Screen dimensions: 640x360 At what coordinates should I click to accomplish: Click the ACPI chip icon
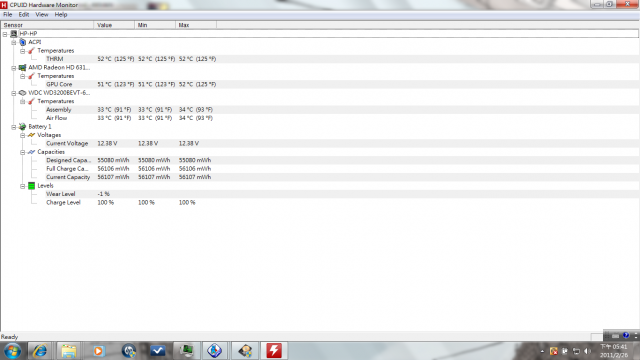point(23,42)
